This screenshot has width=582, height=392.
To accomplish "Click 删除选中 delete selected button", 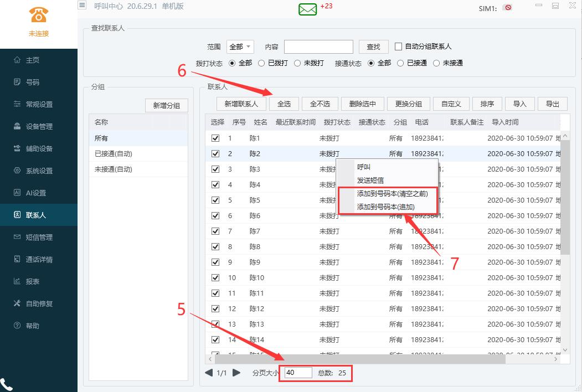I will tap(362, 104).
